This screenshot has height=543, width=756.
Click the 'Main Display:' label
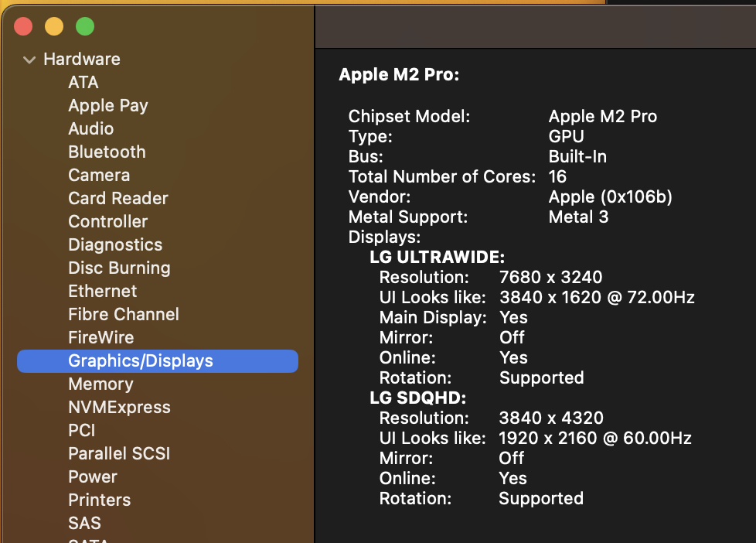[x=433, y=318]
